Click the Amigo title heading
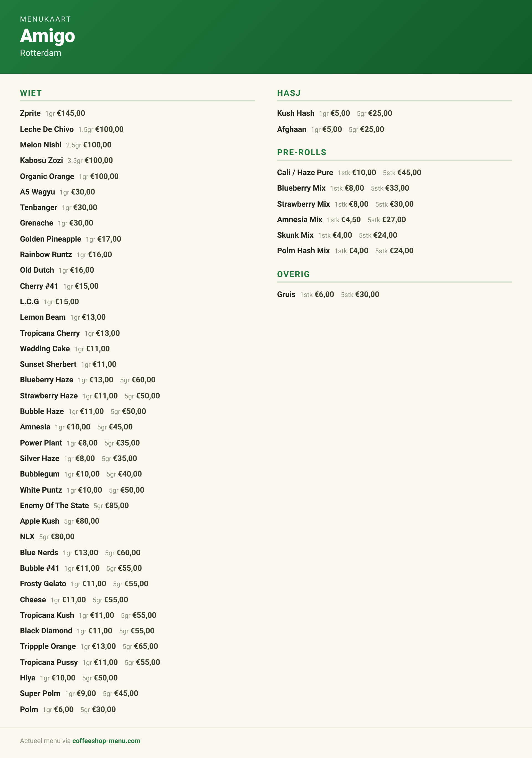The image size is (532, 758). (x=48, y=36)
